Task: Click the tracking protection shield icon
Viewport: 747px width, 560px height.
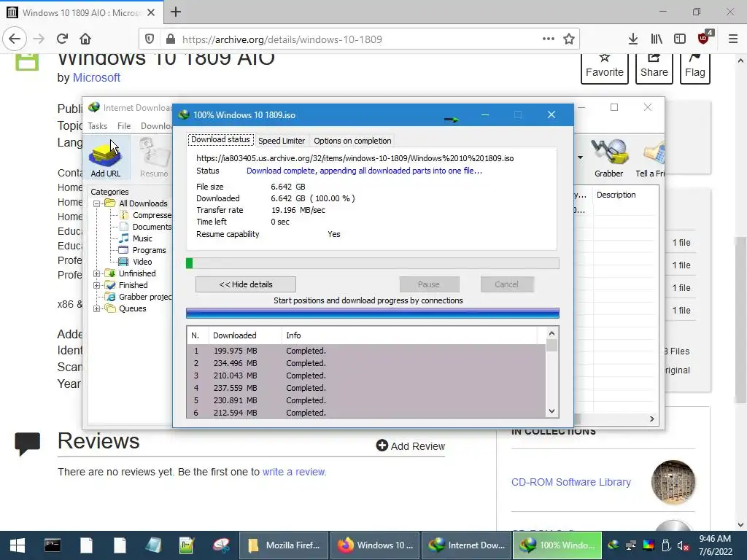Action: (150, 39)
